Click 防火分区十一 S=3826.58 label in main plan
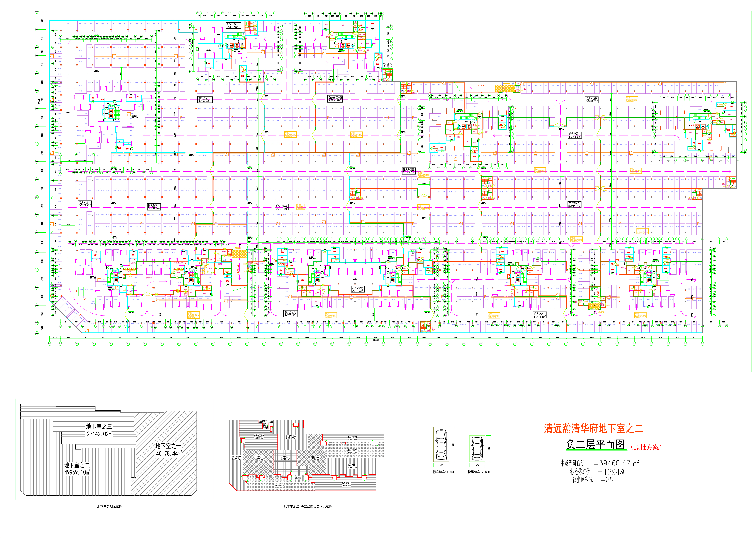Screen dimensions: 756x538 pos(205,100)
